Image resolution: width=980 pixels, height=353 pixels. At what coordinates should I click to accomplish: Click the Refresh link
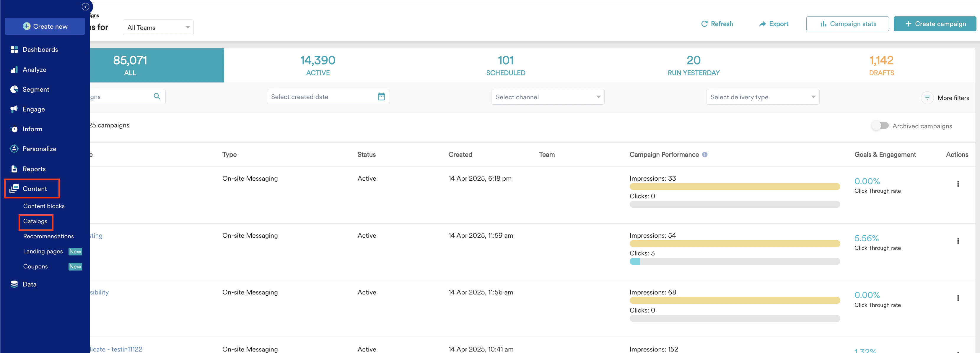click(x=717, y=24)
